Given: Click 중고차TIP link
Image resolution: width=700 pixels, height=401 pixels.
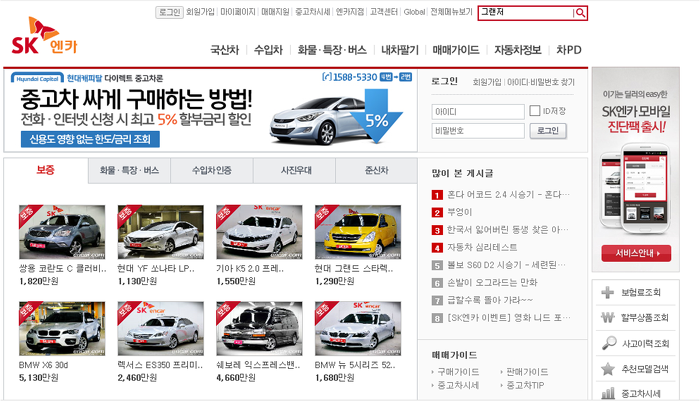Looking at the screenshot, I should 525,385.
